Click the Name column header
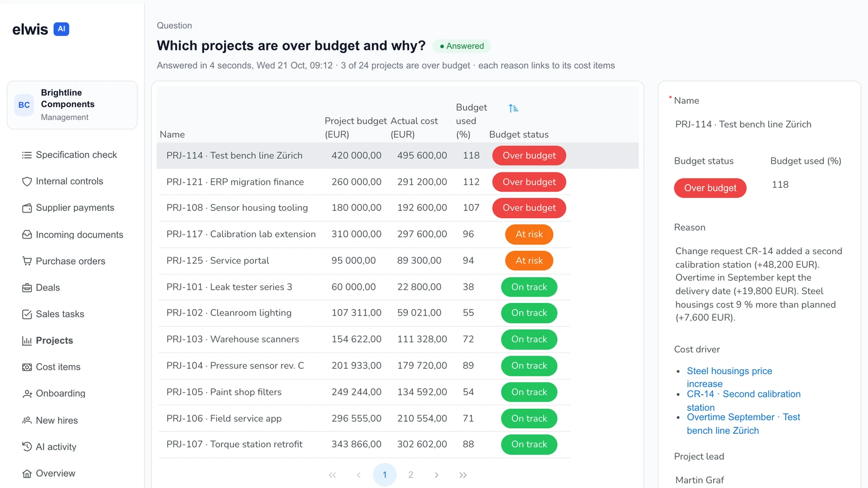Screen dimensions: 868x488 coord(173,134)
